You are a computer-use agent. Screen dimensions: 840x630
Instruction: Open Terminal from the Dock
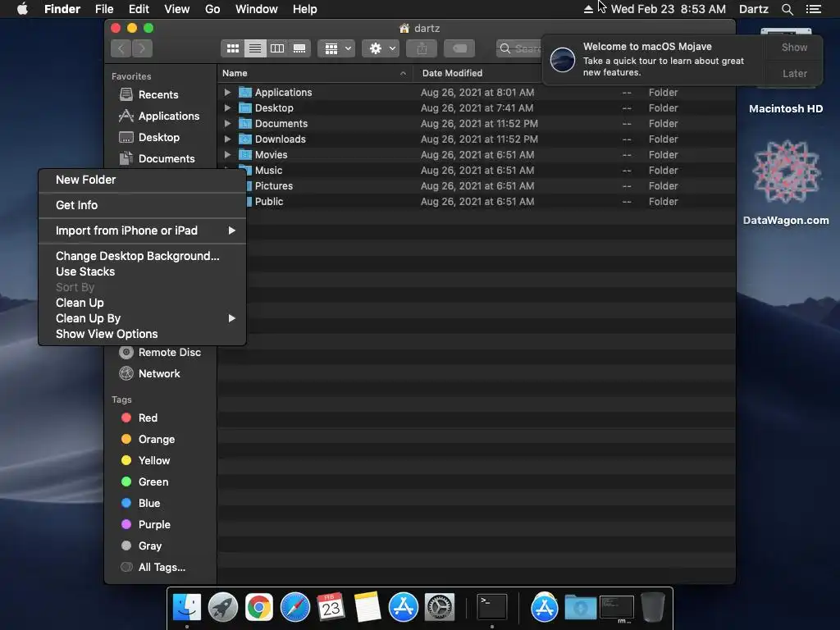tap(492, 607)
